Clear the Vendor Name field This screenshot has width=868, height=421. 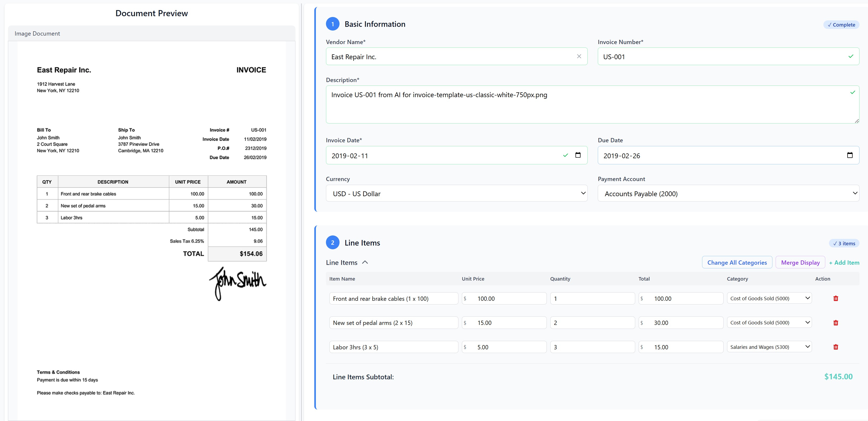579,56
